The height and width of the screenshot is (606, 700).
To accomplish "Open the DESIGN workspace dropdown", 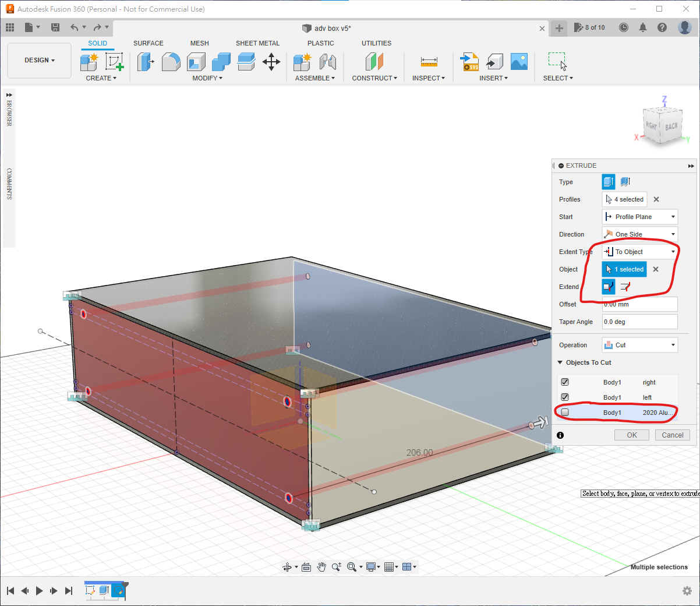I will [40, 60].
